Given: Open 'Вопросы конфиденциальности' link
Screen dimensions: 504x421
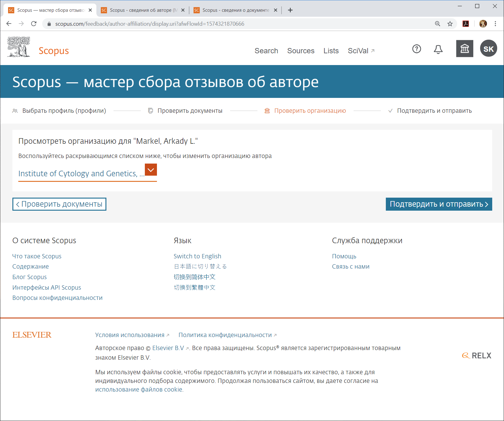Looking at the screenshot, I should tap(57, 298).
